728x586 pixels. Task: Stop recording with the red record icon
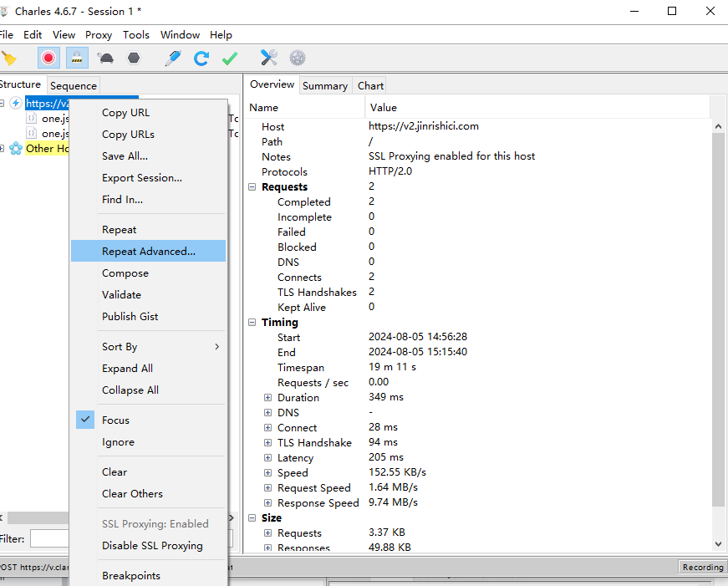[x=48, y=58]
